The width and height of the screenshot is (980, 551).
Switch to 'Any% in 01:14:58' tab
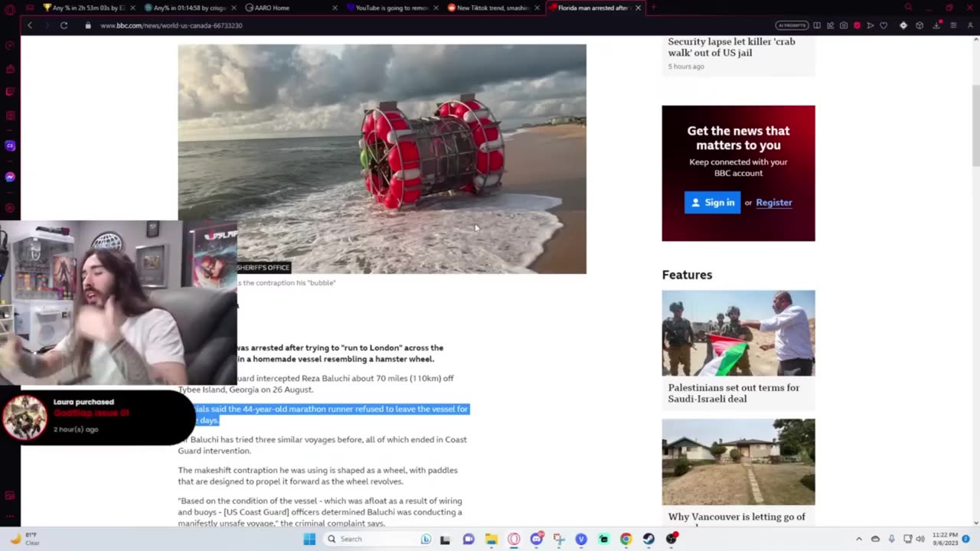point(188,8)
